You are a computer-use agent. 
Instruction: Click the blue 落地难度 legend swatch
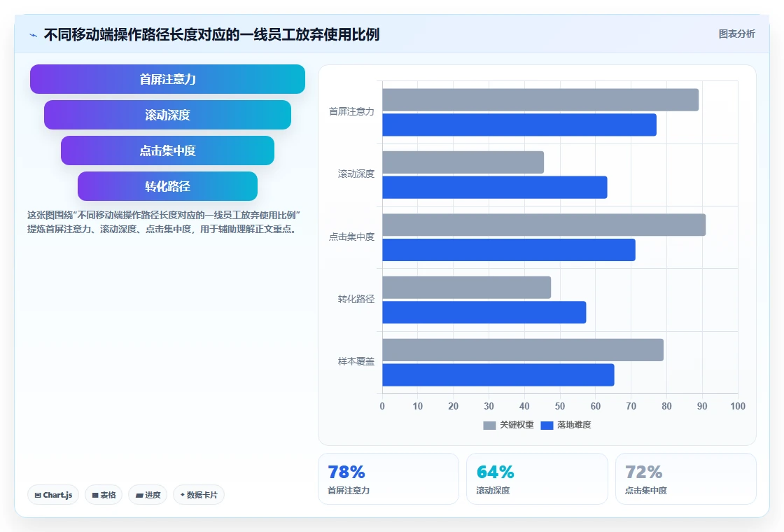point(547,426)
